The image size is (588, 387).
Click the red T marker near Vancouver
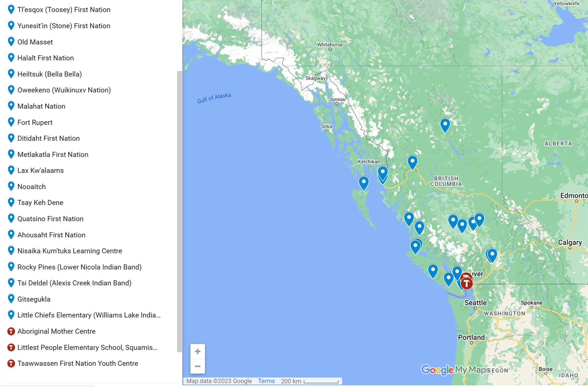pos(467,283)
